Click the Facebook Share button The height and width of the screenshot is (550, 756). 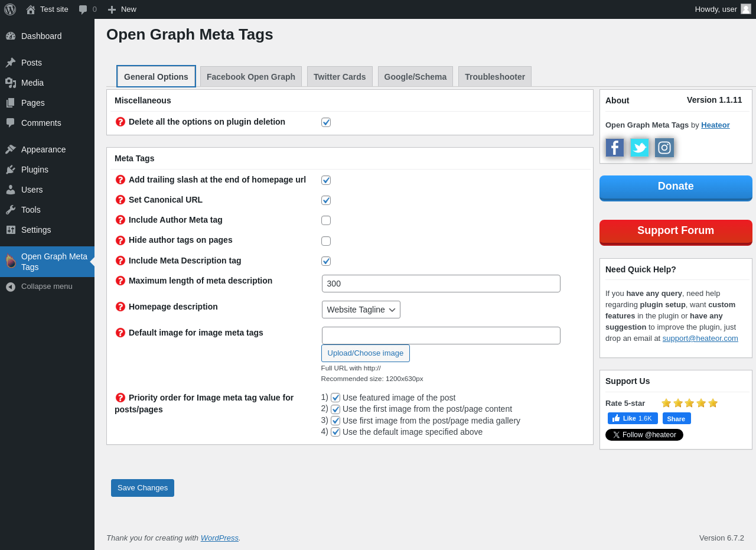[x=676, y=418]
